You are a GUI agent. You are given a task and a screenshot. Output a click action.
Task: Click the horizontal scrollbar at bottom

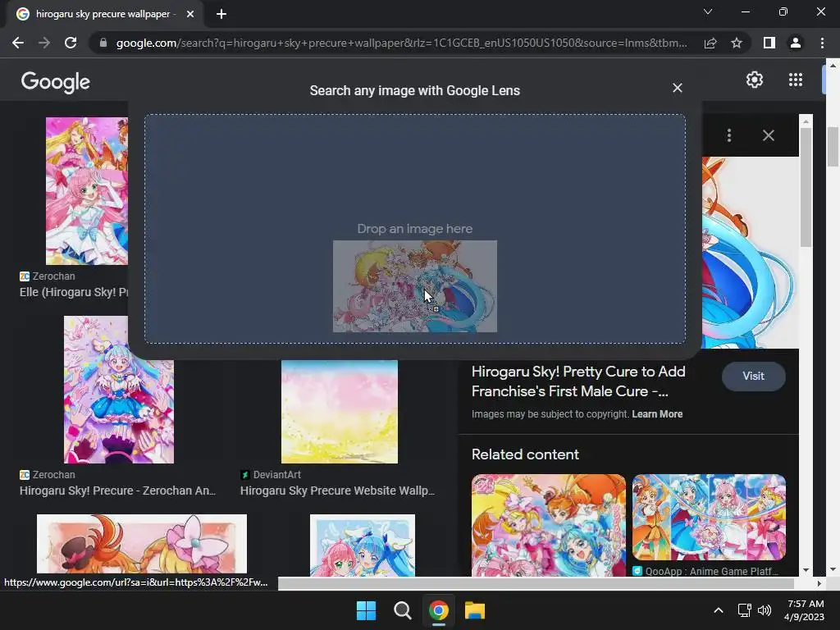coord(536,583)
